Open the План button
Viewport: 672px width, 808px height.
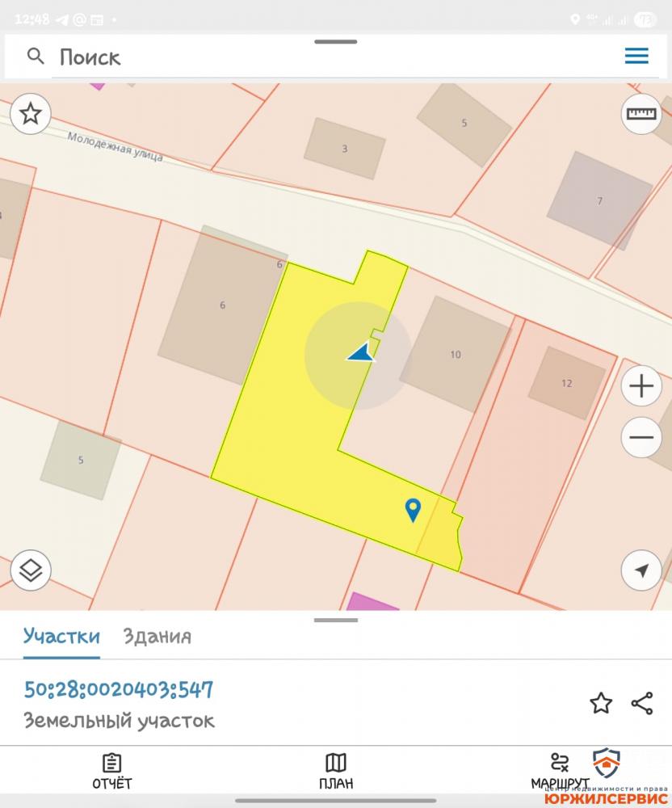[336, 772]
